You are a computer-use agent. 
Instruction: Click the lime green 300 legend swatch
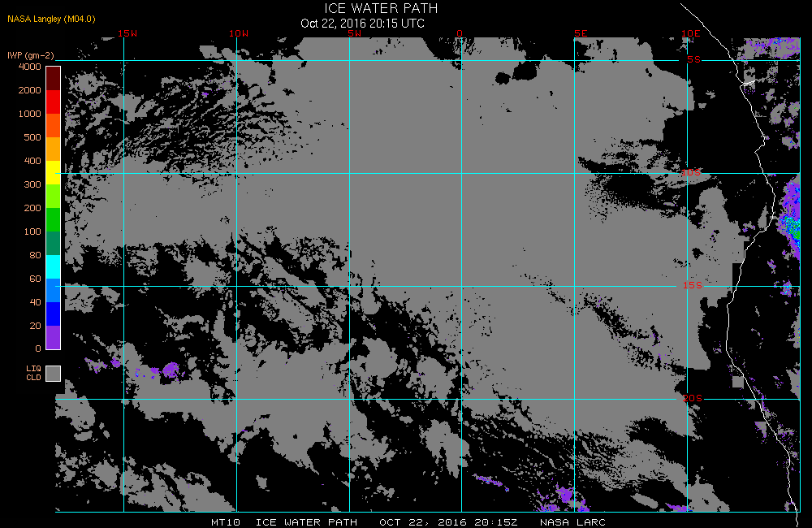(54, 197)
